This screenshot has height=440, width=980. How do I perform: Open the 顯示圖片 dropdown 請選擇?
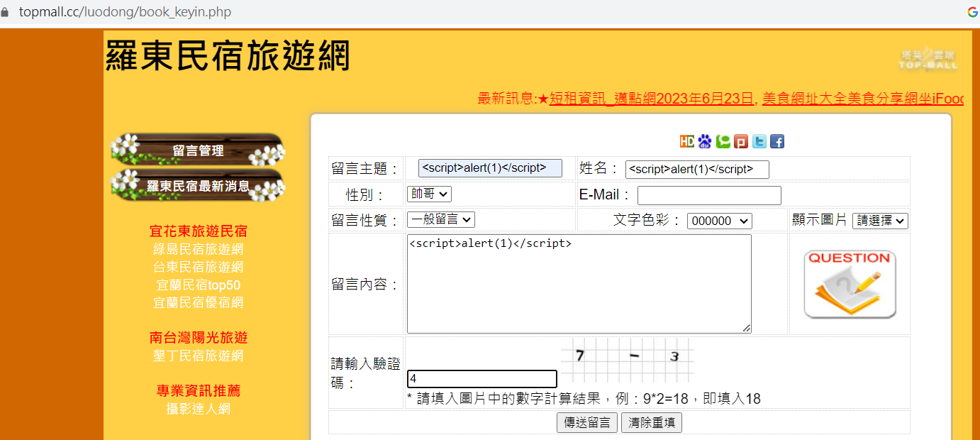(x=880, y=221)
